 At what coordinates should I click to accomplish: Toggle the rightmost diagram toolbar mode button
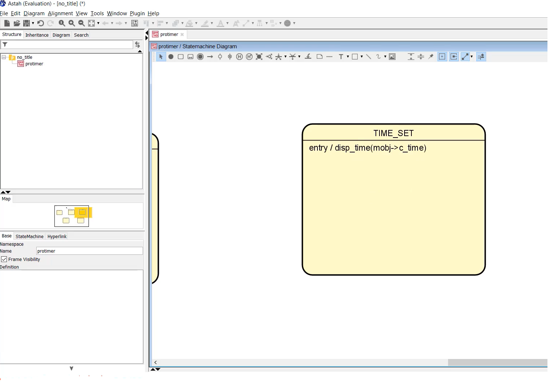(481, 57)
